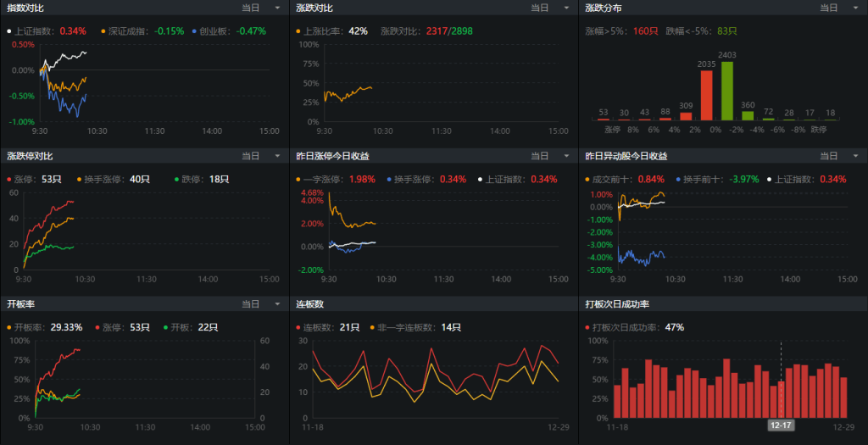Click the 昨日异动股今日收益 panel title

(x=626, y=156)
